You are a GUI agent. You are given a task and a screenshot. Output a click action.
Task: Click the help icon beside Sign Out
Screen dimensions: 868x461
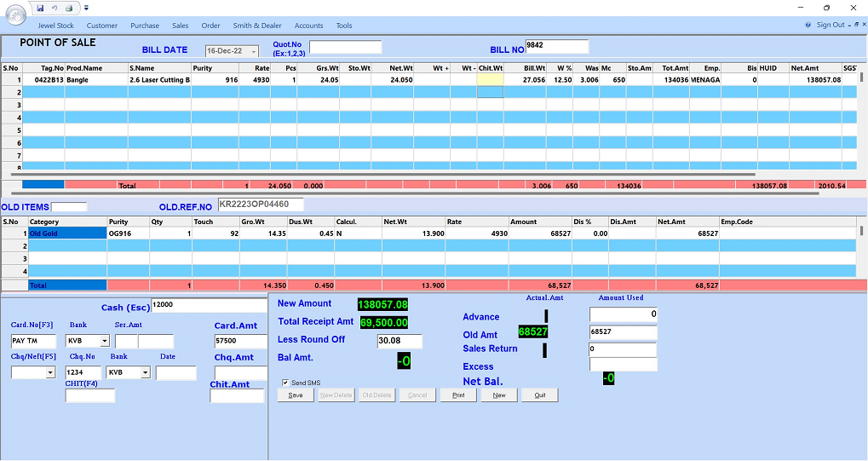pyautogui.click(x=808, y=26)
